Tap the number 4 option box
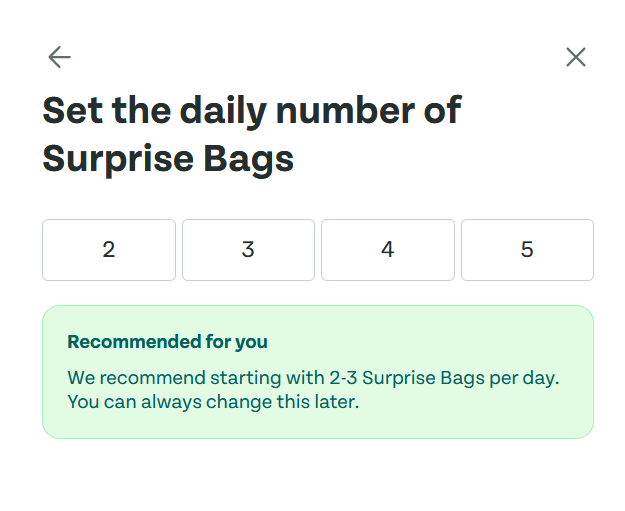 (387, 250)
